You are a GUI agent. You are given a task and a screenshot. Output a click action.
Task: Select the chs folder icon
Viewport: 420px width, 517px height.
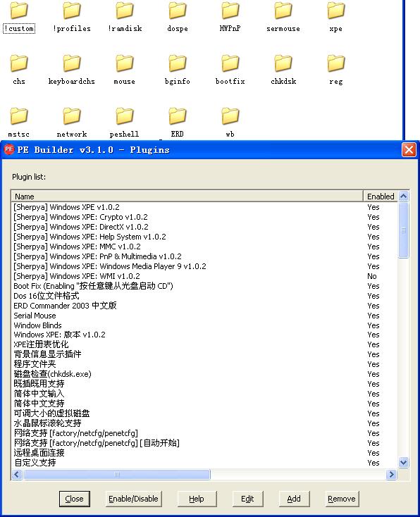pyautogui.click(x=19, y=63)
